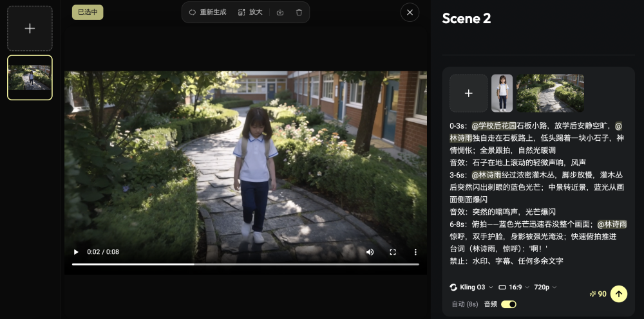
Task: Click the text 禁止：水印、字幕、任何多余文字
Action: coord(506,261)
